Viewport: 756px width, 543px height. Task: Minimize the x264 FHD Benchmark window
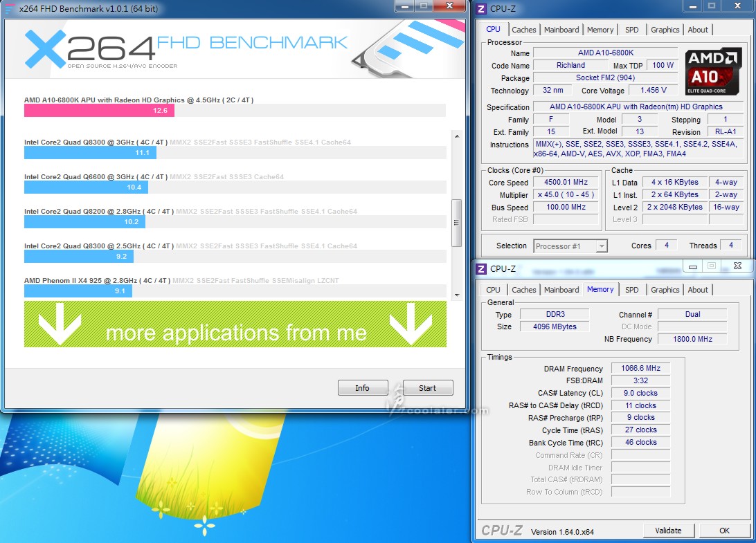click(x=405, y=6)
